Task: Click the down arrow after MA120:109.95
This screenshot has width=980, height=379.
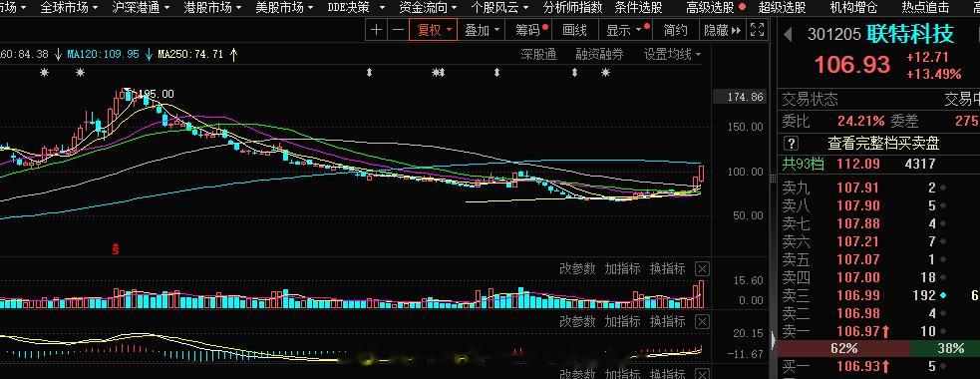Action: pos(149,55)
